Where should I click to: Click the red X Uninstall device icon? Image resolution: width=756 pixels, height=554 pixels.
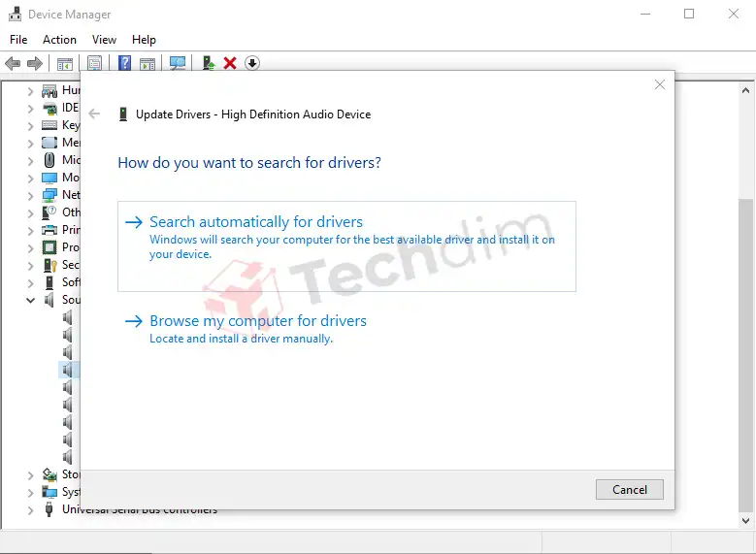[x=230, y=63]
